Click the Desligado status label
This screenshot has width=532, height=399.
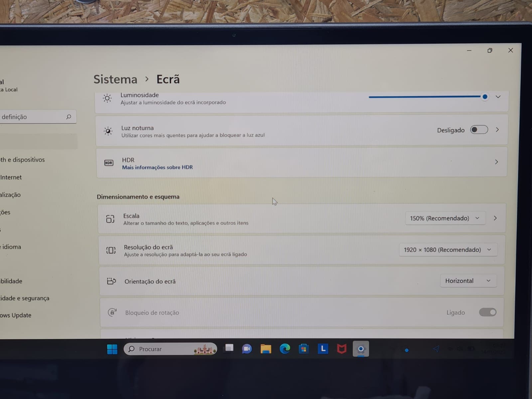451,130
